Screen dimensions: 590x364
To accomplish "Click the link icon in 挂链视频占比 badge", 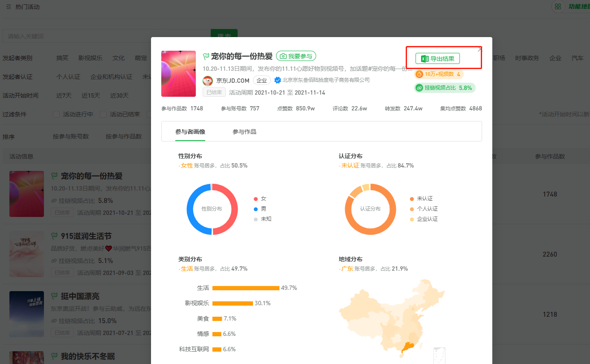I will (419, 88).
